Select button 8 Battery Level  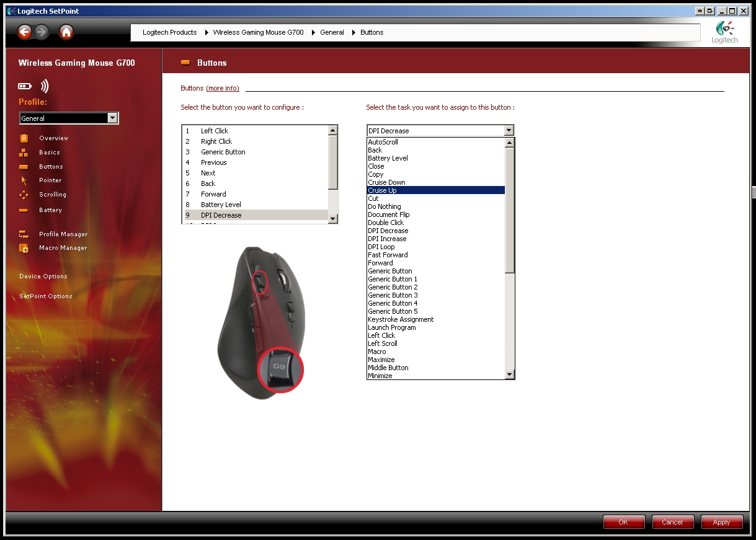[x=255, y=205]
